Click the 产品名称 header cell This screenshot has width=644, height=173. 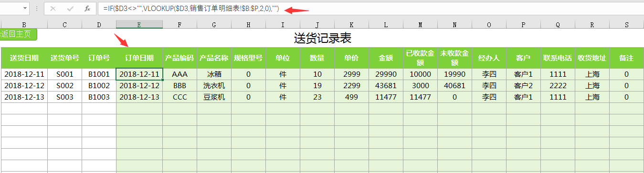click(214, 58)
